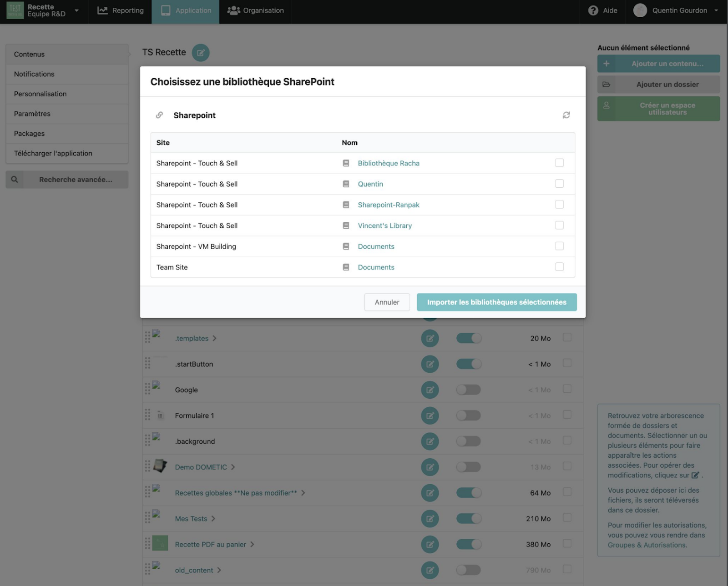Image resolution: width=728 pixels, height=586 pixels.
Task: Go to Contenus in the sidebar
Action: 67,54
